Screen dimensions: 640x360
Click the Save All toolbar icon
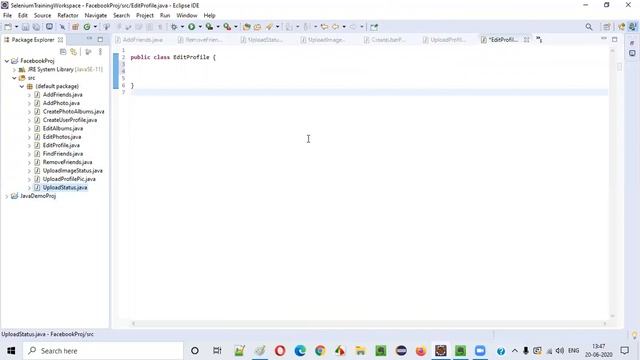pyautogui.click(x=36, y=27)
